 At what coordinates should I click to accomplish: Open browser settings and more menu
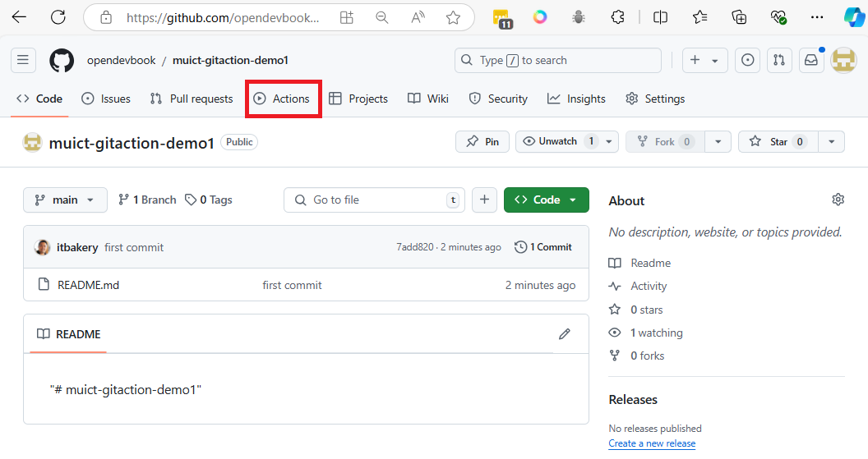817,17
